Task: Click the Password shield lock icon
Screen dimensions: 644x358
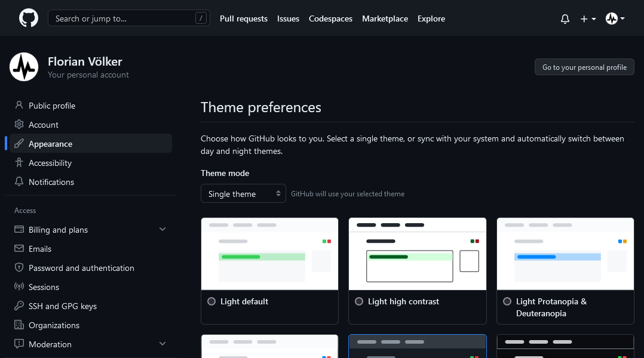Action: tap(19, 267)
